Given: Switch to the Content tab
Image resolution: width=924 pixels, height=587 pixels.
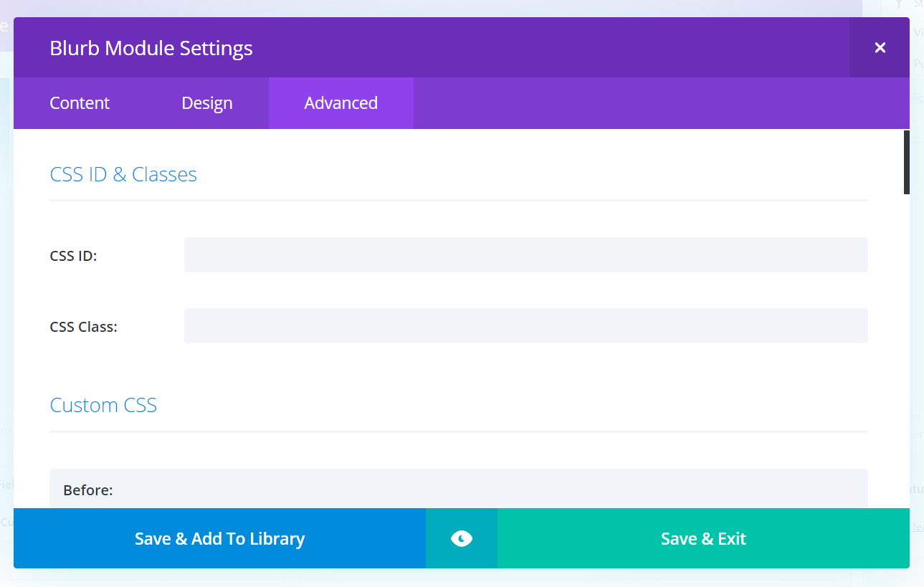Looking at the screenshot, I should [80, 103].
